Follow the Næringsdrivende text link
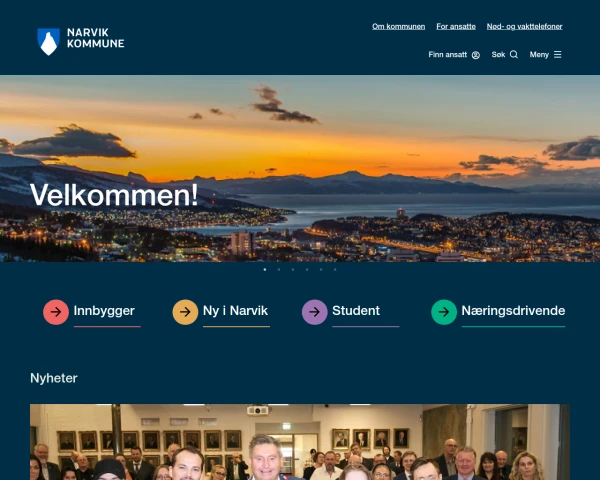Viewport: 600px width, 480px height. click(x=513, y=311)
